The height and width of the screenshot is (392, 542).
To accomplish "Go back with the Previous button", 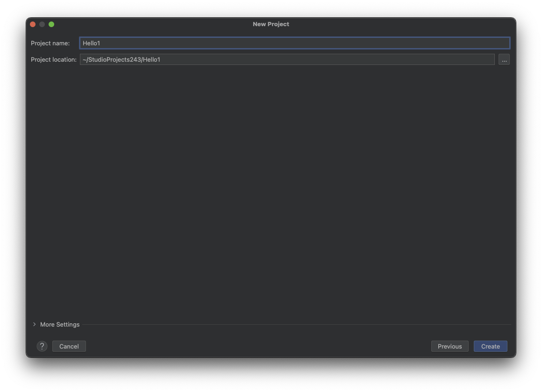I will pos(449,346).
